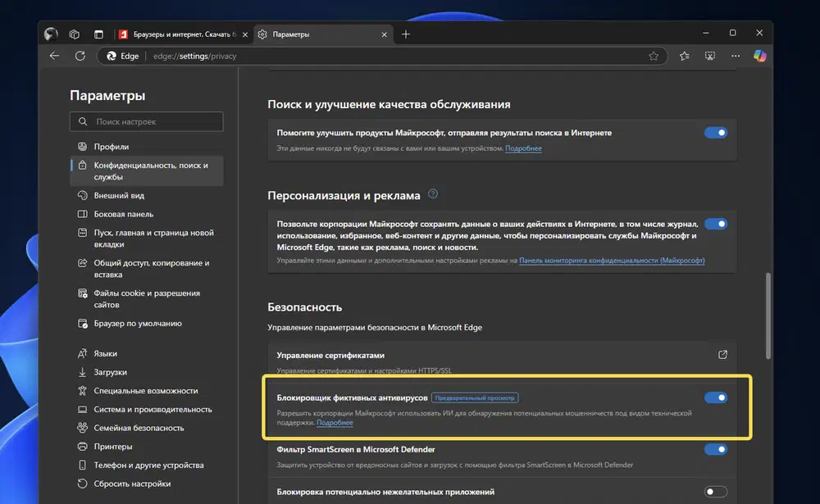This screenshot has height=504, width=820.
Task: Click the Языки sidebar icon
Action: pyautogui.click(x=83, y=353)
